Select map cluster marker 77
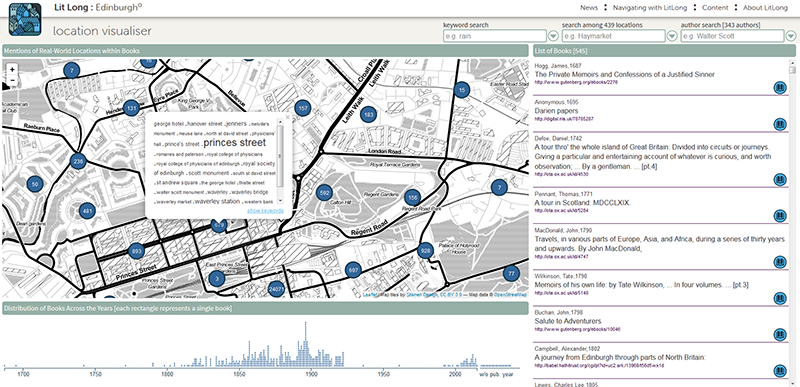Image resolution: width=800 pixels, height=387 pixels. click(511, 273)
